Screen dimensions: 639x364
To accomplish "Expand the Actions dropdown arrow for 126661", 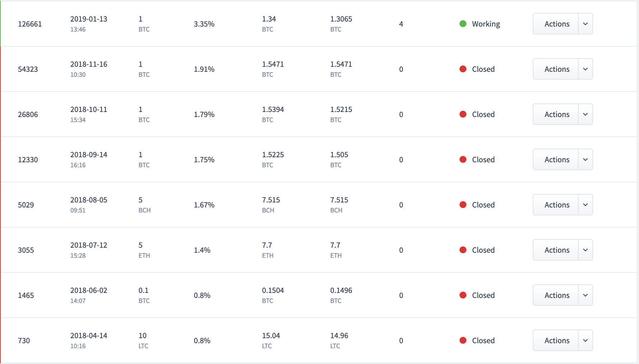I will coord(586,24).
